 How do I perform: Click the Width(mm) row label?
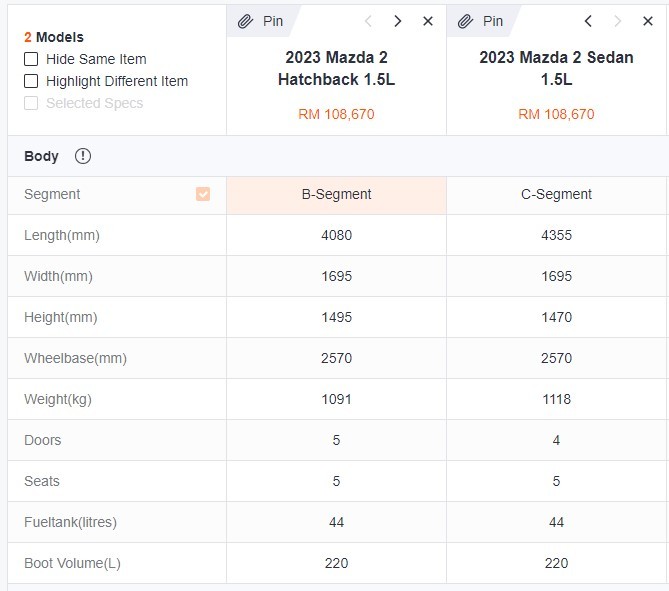click(x=58, y=276)
